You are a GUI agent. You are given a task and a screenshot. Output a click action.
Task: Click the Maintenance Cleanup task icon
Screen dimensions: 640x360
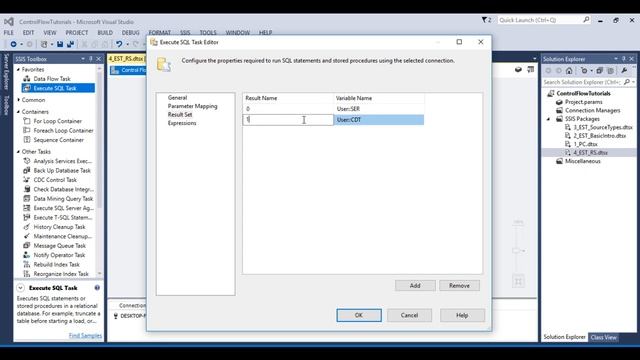coord(27,236)
